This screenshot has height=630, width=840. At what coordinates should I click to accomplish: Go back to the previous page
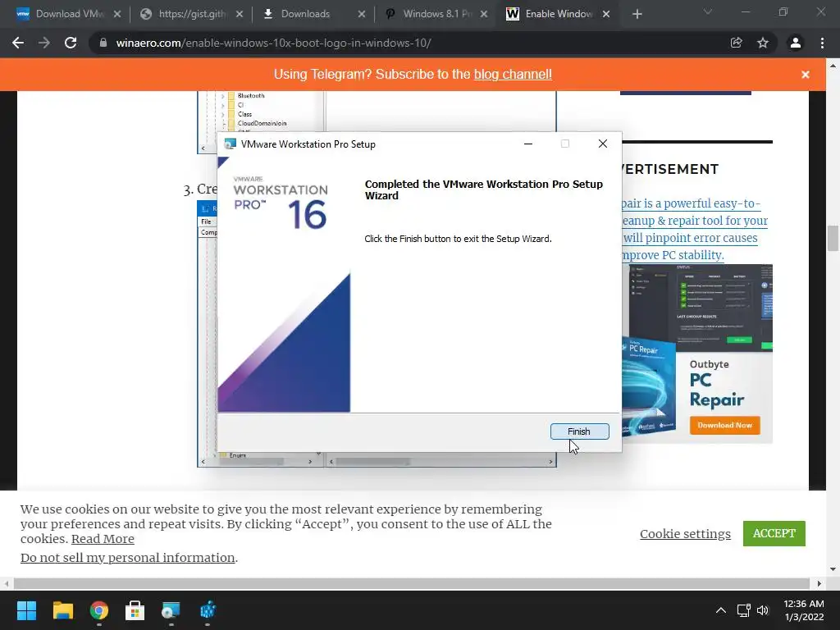18,43
